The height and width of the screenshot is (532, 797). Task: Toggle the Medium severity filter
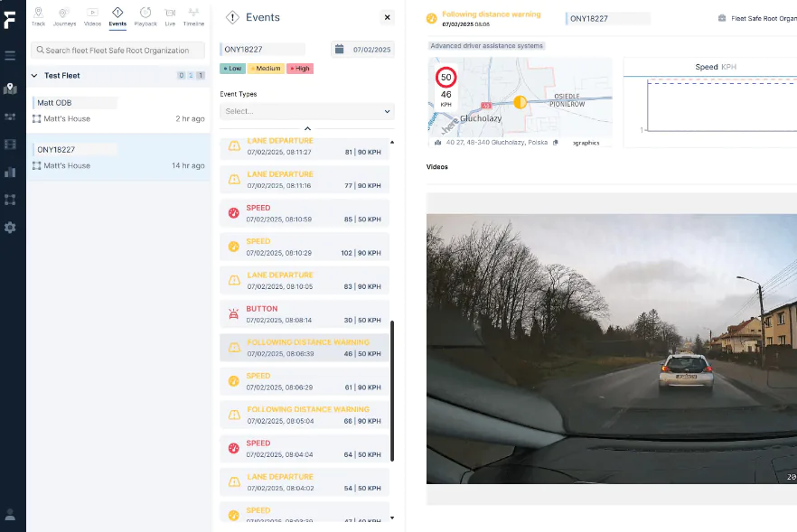tap(266, 69)
